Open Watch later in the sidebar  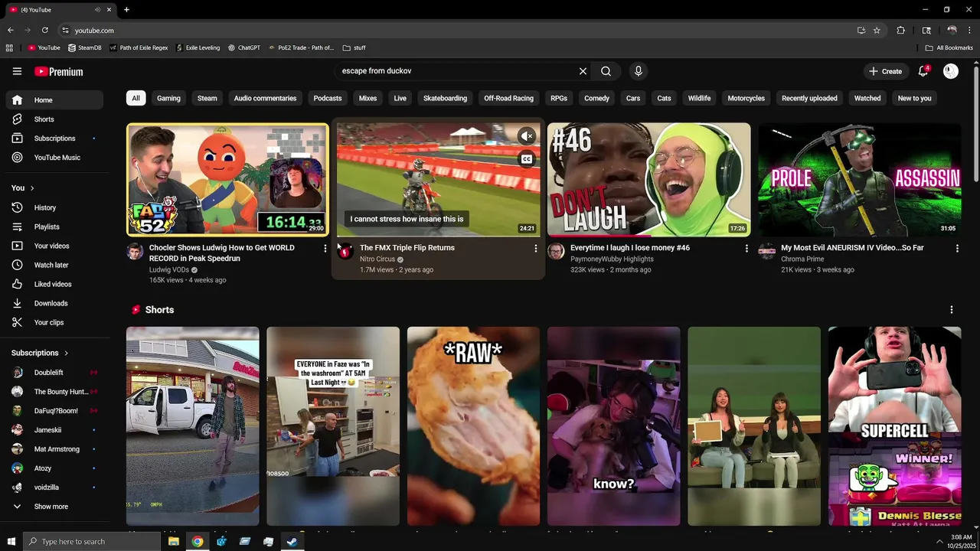point(54,265)
